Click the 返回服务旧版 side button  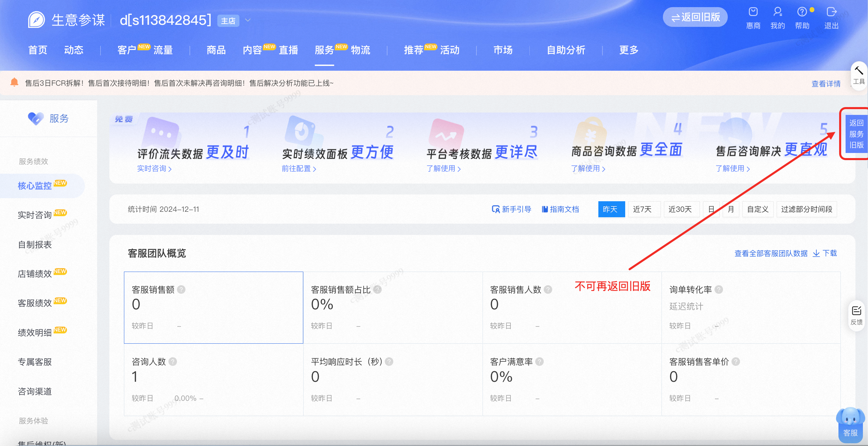pyautogui.click(x=856, y=134)
